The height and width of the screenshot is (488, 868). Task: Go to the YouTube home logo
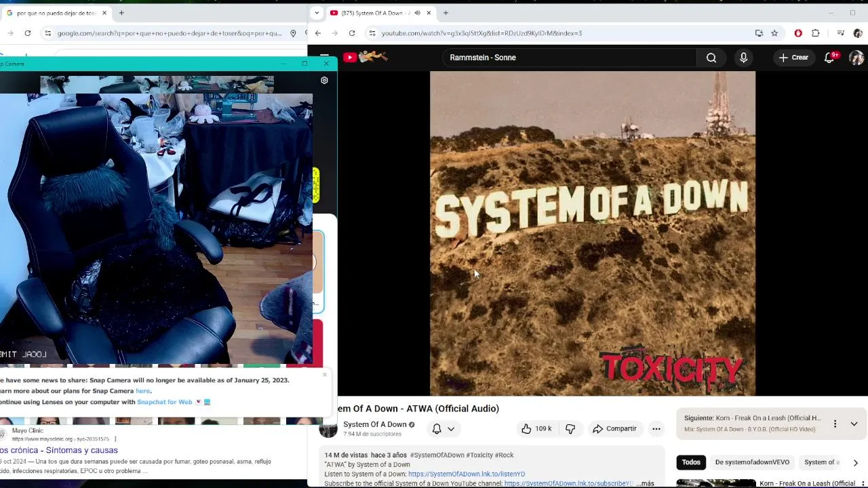pyautogui.click(x=365, y=58)
